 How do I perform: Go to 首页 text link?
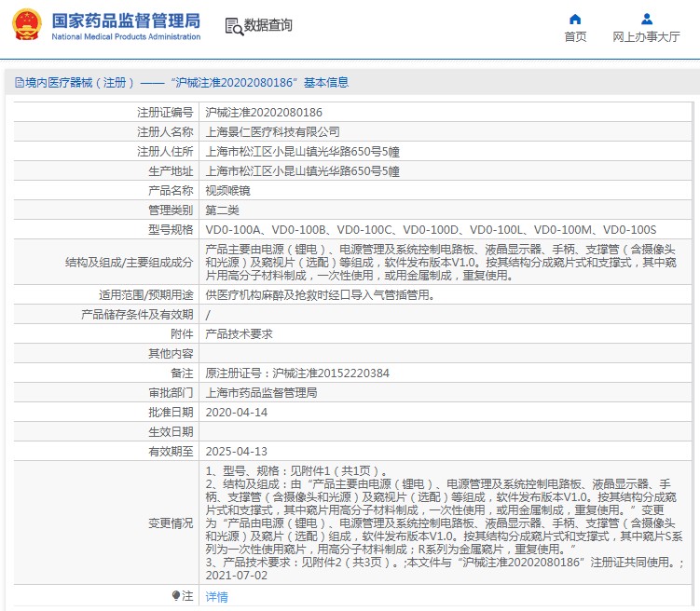click(x=575, y=37)
